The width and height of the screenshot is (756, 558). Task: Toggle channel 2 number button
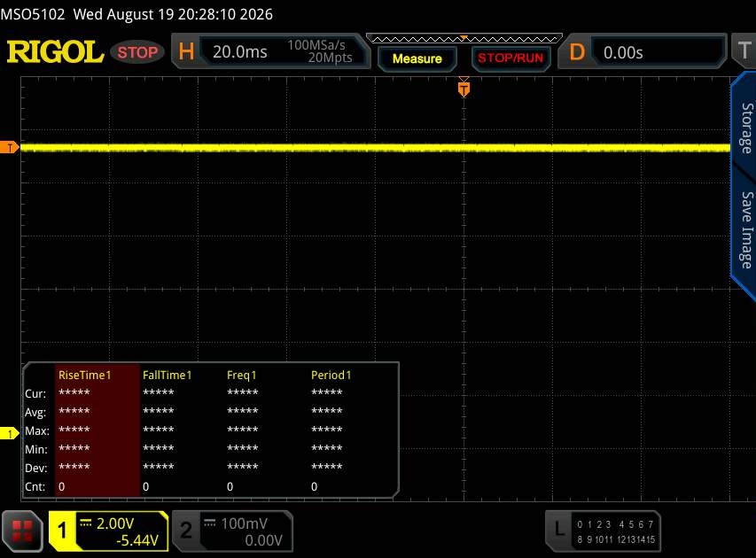(x=185, y=531)
